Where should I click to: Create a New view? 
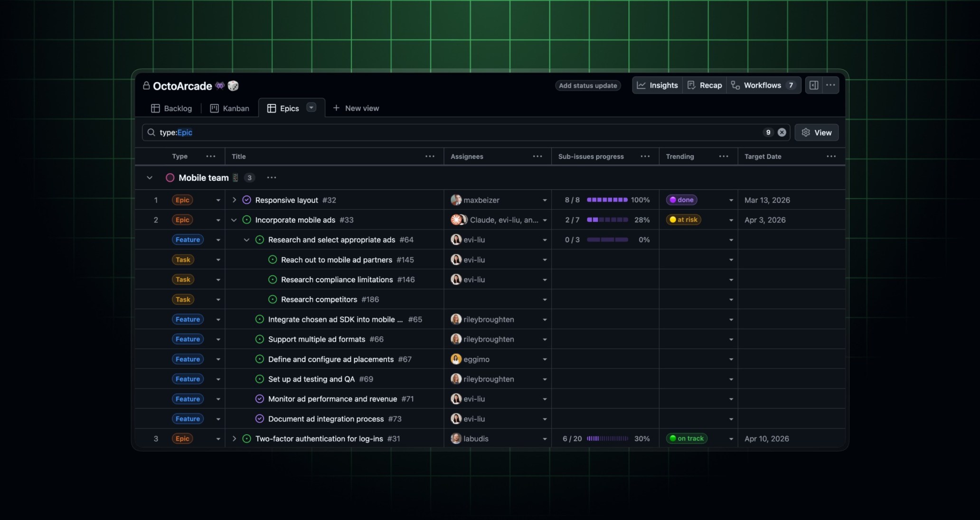tap(356, 108)
